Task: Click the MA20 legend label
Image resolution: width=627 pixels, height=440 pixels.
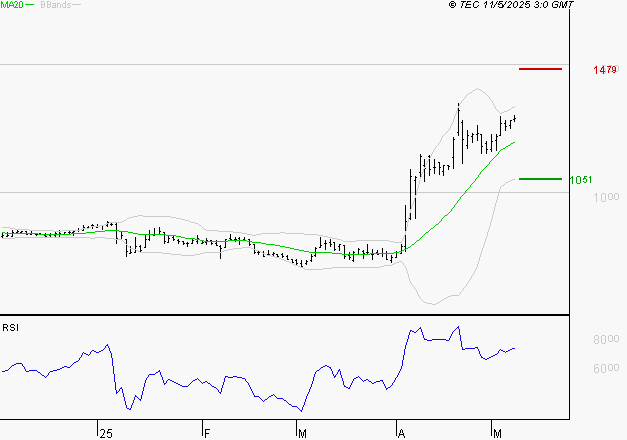Action: tap(12, 5)
